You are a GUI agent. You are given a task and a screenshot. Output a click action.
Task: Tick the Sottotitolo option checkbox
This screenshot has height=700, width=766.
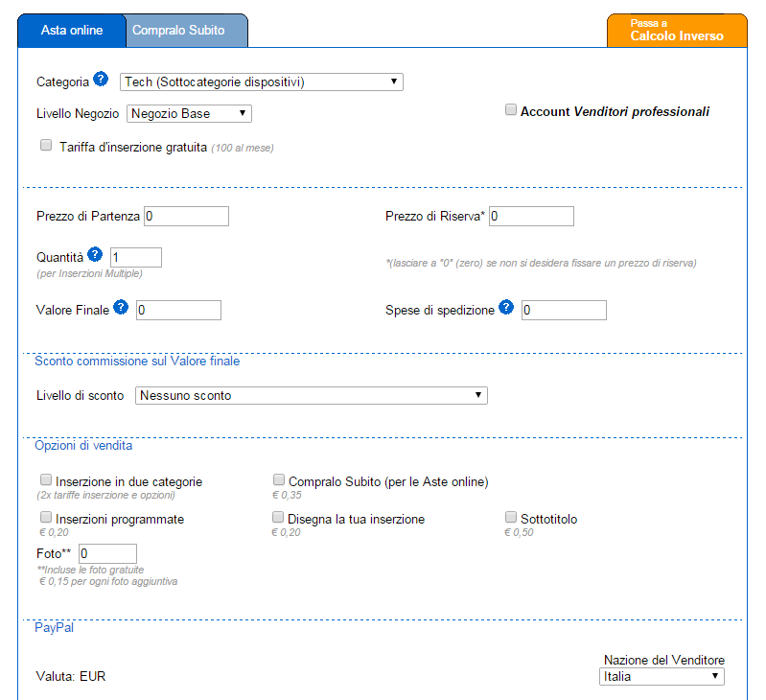[x=510, y=517]
